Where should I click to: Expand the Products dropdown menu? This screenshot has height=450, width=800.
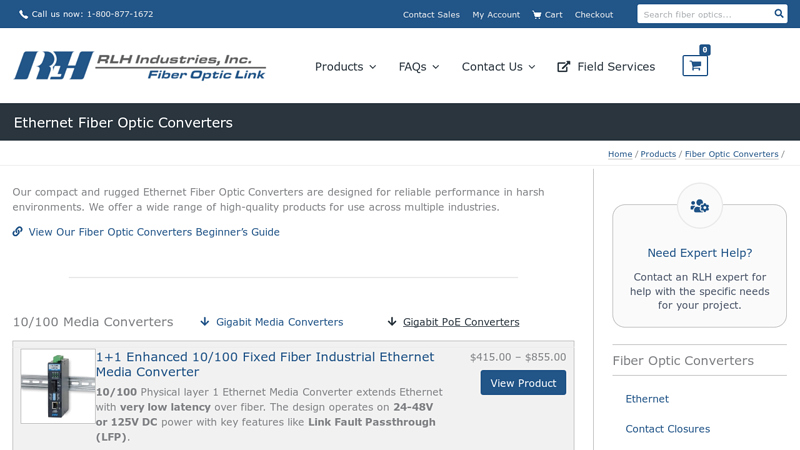[x=345, y=67]
